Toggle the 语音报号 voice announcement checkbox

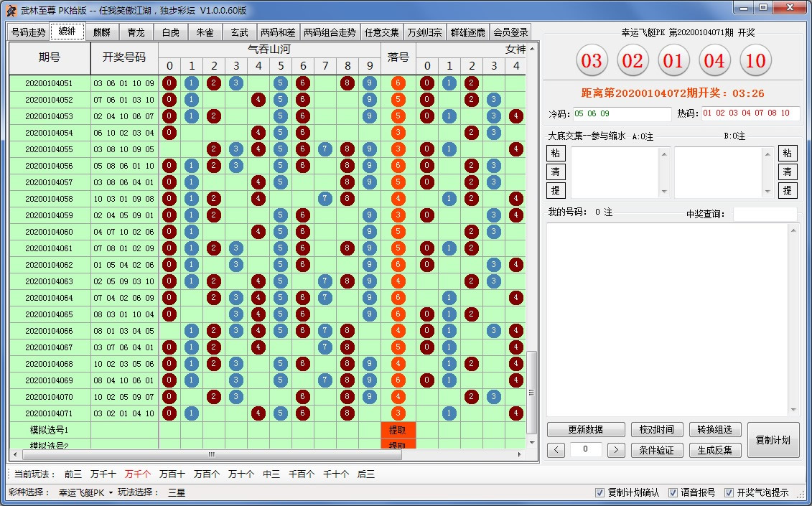point(673,493)
